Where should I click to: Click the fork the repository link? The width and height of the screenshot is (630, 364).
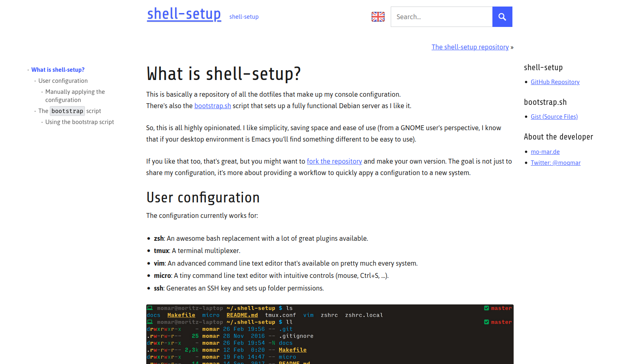[x=334, y=161]
